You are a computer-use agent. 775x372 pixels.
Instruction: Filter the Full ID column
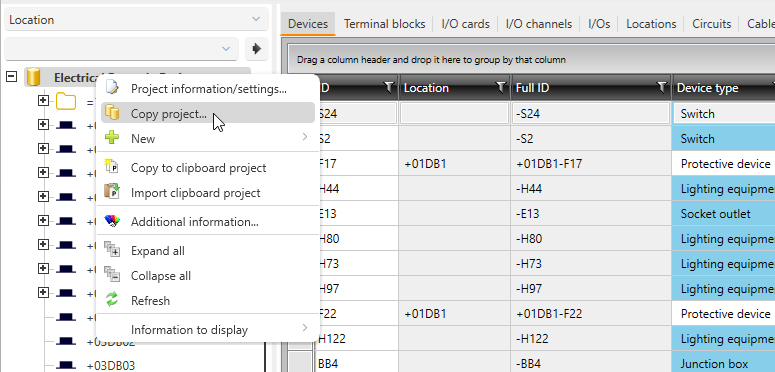[x=661, y=88]
